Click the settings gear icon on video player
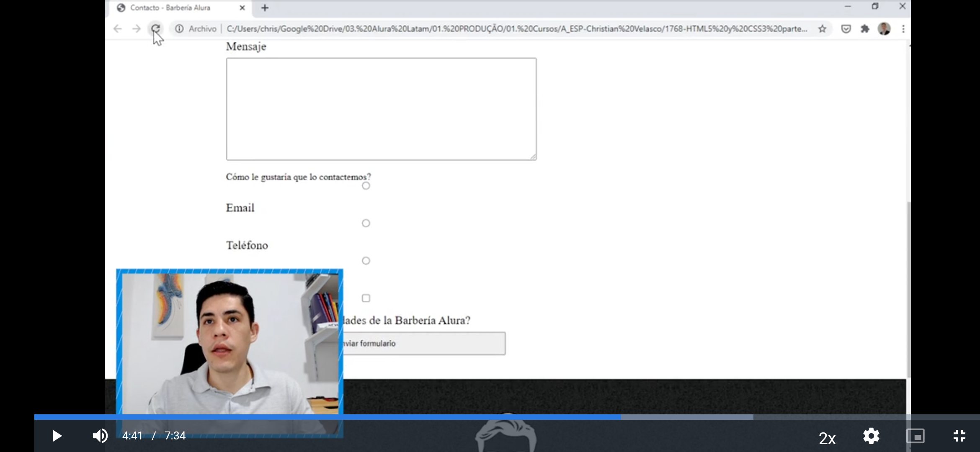 pyautogui.click(x=871, y=435)
